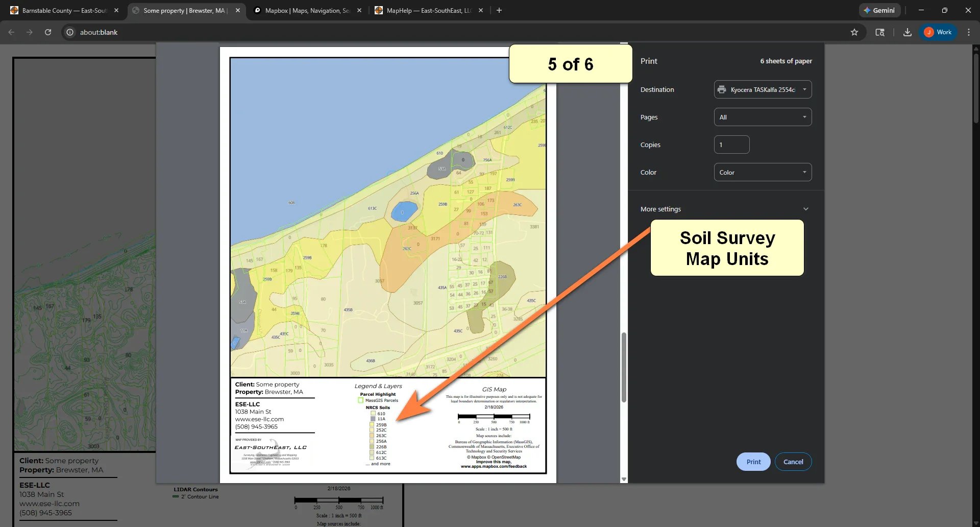980x527 pixels.
Task: Click the bookmark star in address bar
Action: tap(854, 32)
